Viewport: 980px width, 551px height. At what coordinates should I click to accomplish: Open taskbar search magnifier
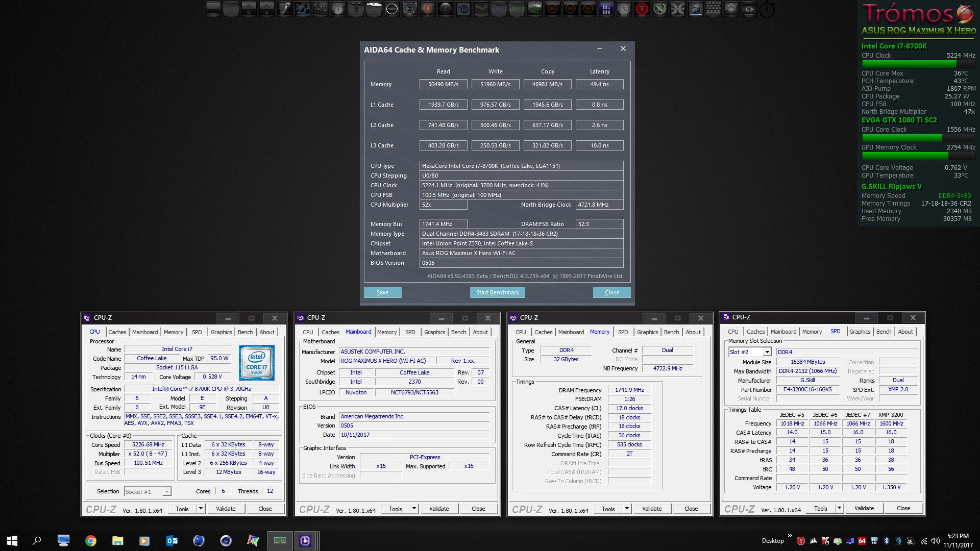pos(37,541)
